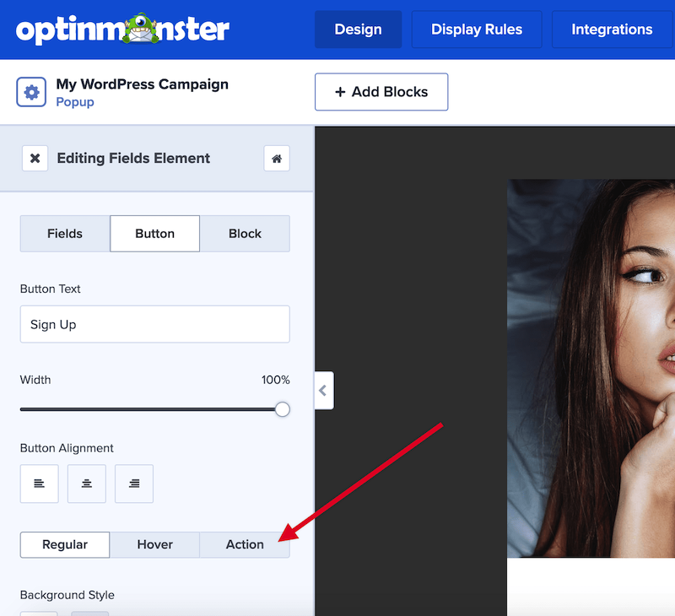Open campaign settings gear icon
This screenshot has height=616, width=675.
click(x=31, y=92)
